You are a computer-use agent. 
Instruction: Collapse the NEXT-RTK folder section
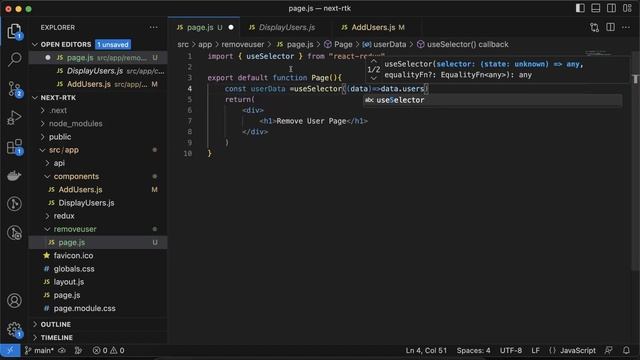(35, 98)
